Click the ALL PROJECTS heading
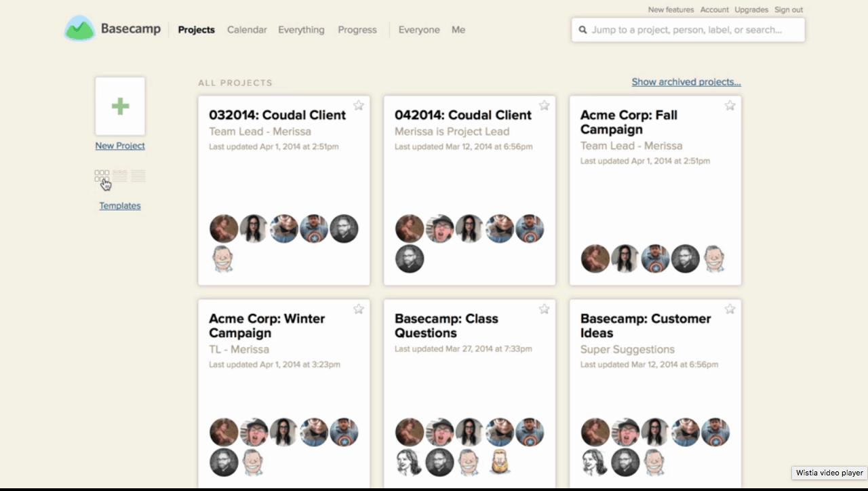The height and width of the screenshot is (491, 868). (x=235, y=83)
